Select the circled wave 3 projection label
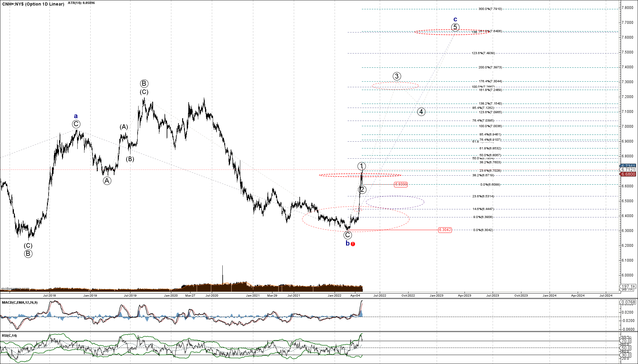Viewport: 638px width, 364px height. pyautogui.click(x=397, y=76)
